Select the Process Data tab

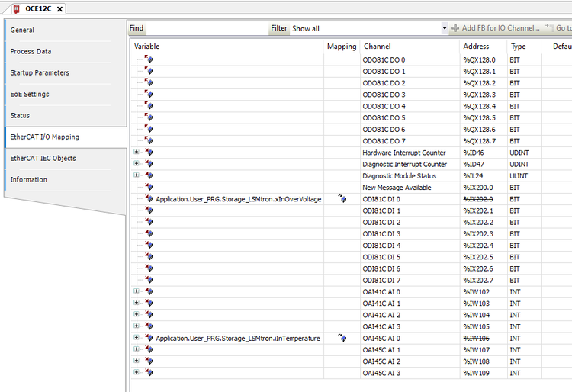pyautogui.click(x=31, y=52)
